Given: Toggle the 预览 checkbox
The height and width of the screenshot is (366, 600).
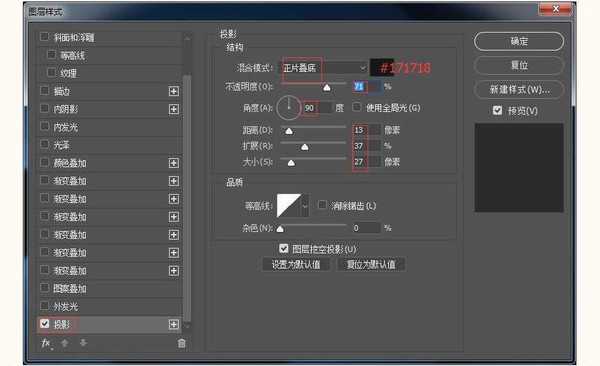Looking at the screenshot, I should click(497, 111).
